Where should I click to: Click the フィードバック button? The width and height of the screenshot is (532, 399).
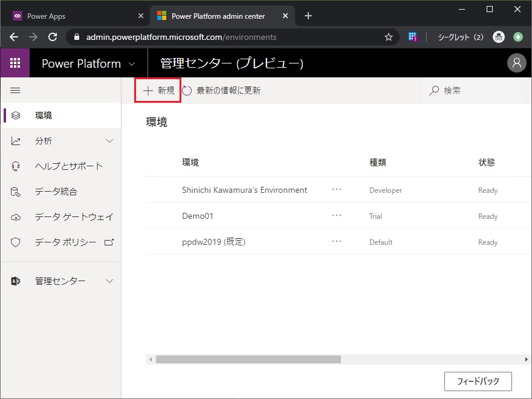[x=478, y=381]
